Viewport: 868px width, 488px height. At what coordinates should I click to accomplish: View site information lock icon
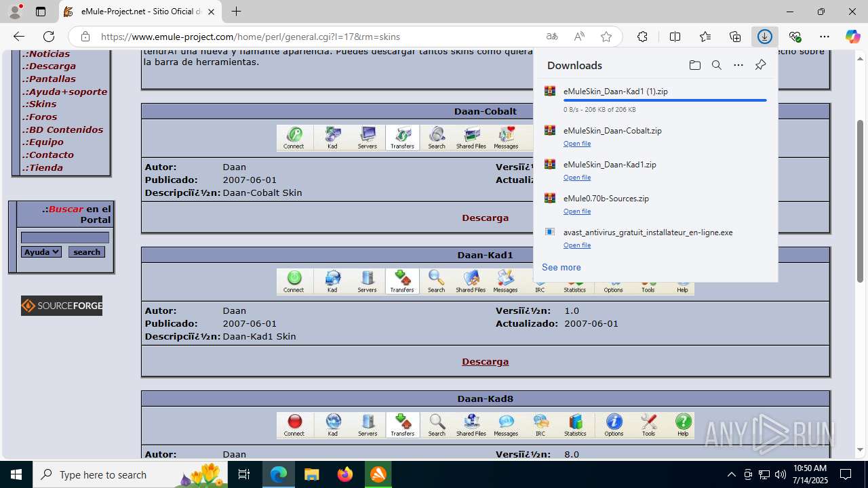tap(85, 37)
